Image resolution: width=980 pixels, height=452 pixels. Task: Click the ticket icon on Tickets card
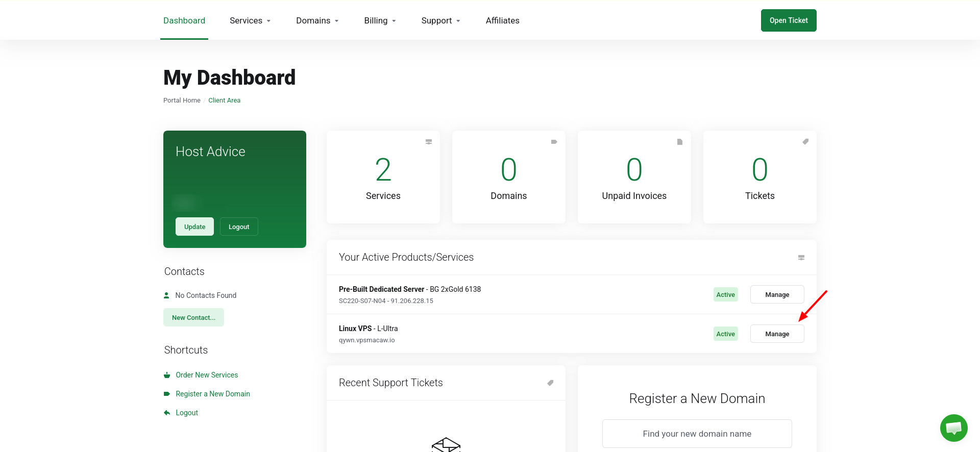(805, 142)
